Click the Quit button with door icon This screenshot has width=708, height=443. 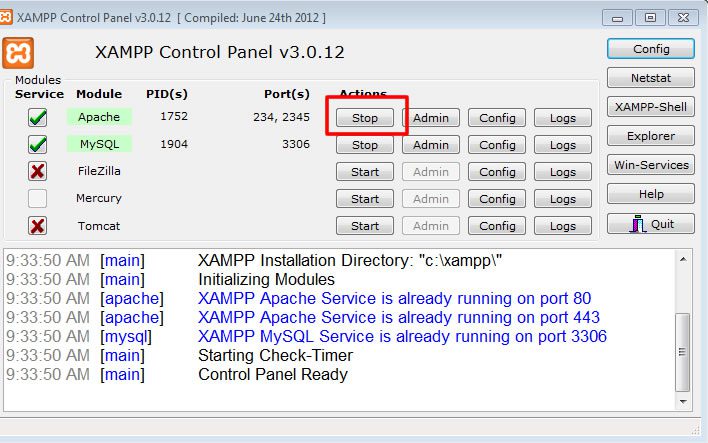tap(651, 223)
